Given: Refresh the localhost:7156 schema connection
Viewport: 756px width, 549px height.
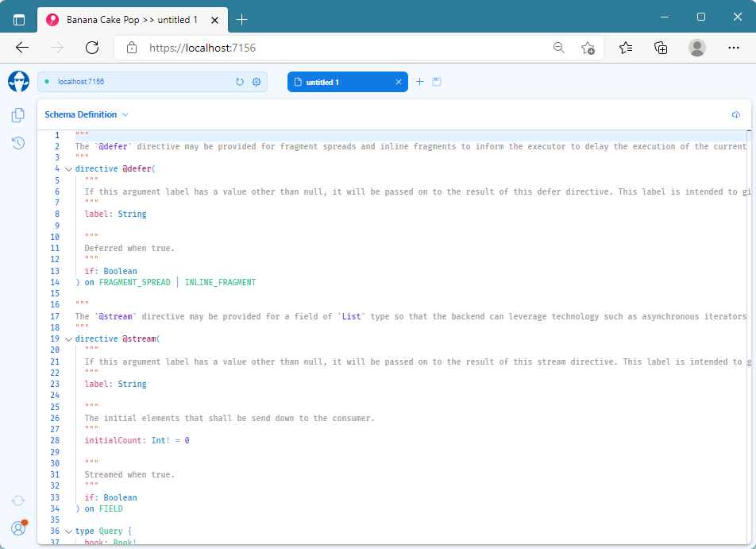Looking at the screenshot, I should coord(239,81).
